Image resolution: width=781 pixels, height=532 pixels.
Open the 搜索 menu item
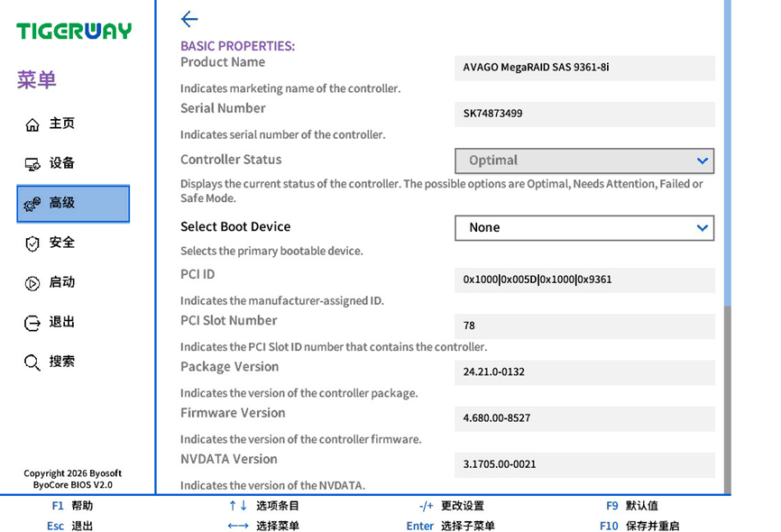click(73, 362)
